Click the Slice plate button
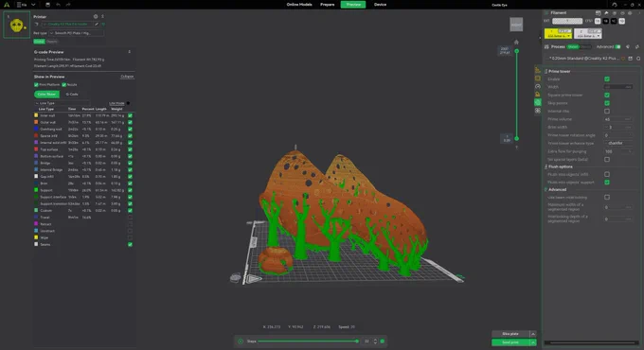644x350 pixels. coord(510,334)
